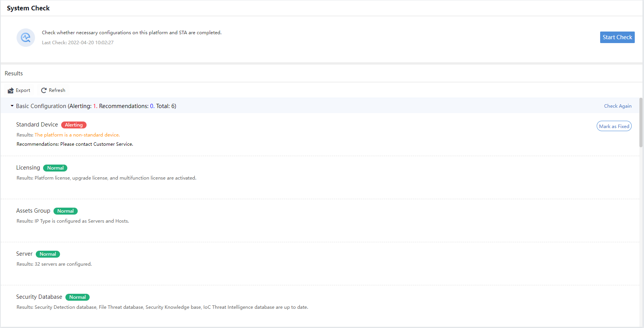Image resolution: width=644 pixels, height=328 pixels.
Task: Click the Server item title
Action: click(24, 254)
